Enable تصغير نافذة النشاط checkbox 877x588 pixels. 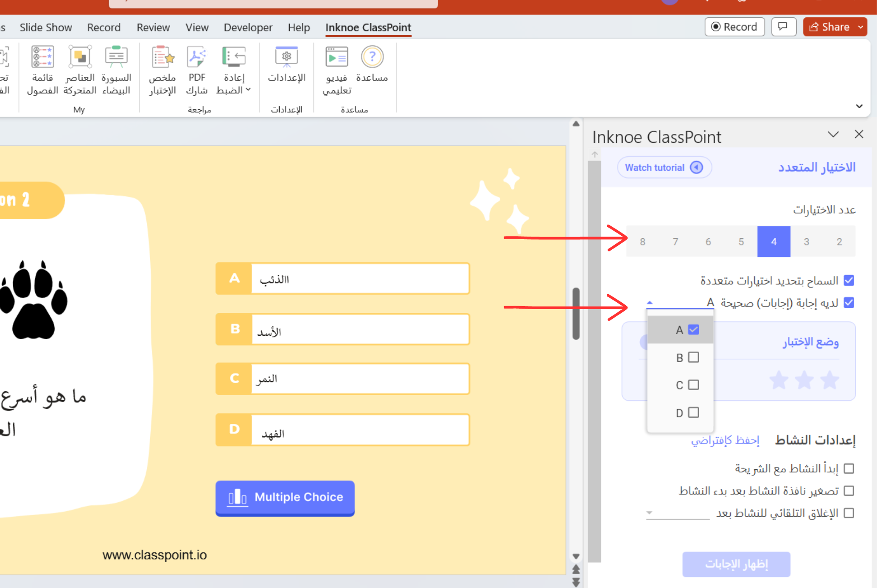point(849,491)
